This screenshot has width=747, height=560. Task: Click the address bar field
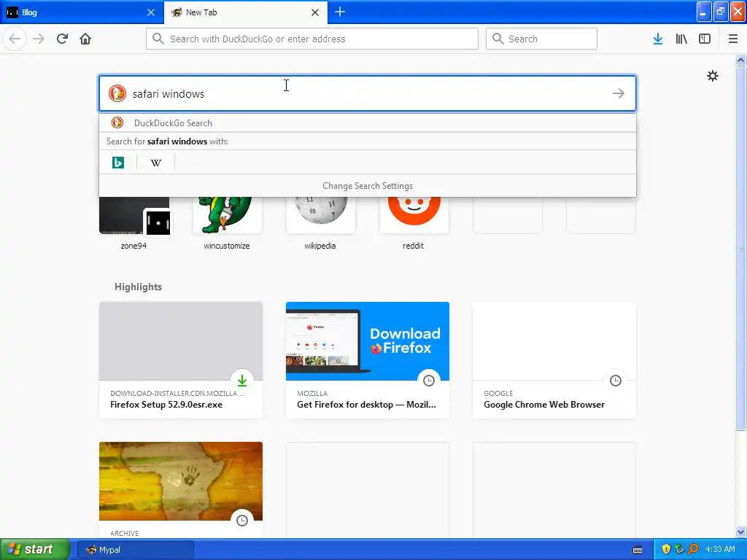point(312,39)
